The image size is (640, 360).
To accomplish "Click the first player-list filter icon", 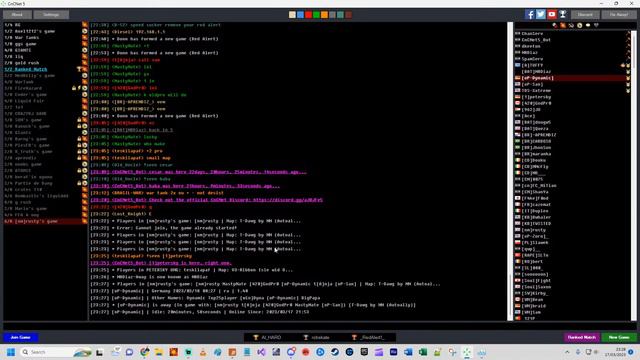I will click(554, 25).
